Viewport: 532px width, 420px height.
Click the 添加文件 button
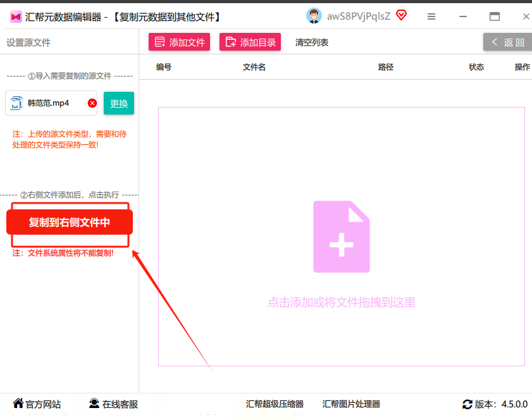pyautogui.click(x=179, y=42)
